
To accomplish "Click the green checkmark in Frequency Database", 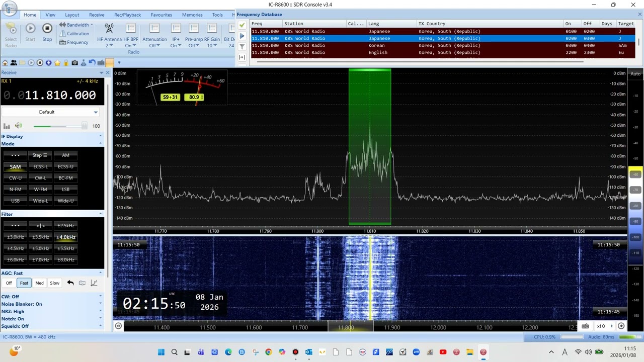I will point(242,25).
